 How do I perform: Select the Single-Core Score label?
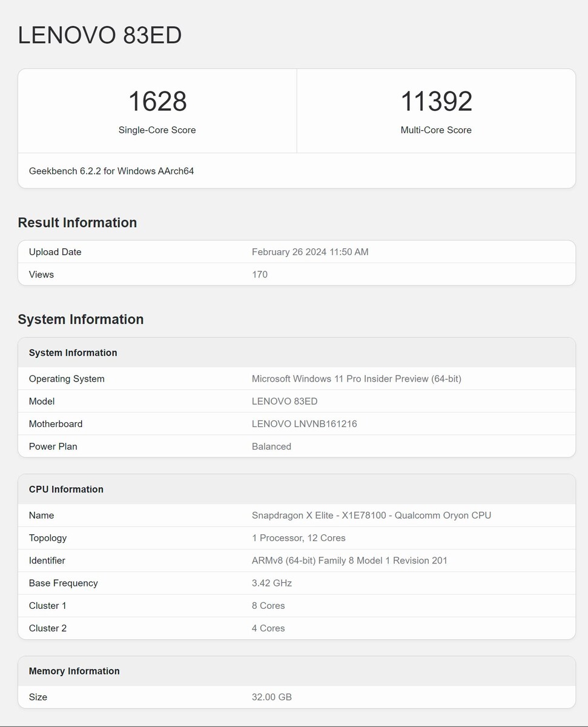pyautogui.click(x=157, y=130)
